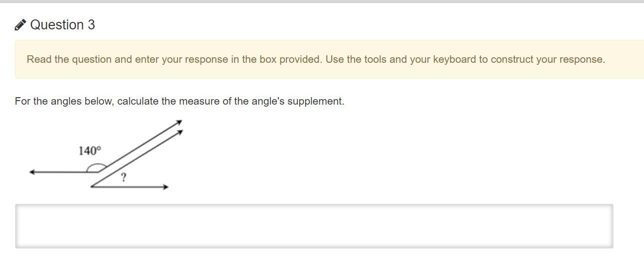
Task: Click the 140° angle label
Action: [90, 150]
